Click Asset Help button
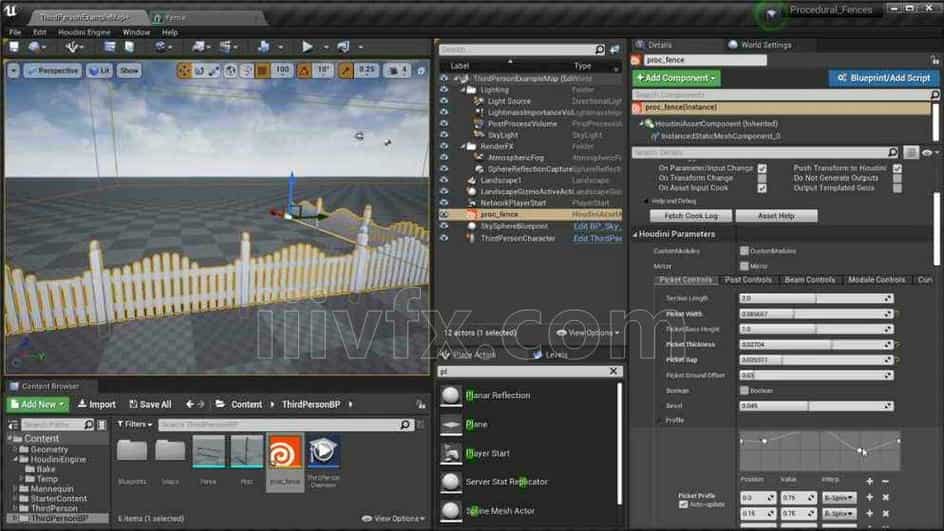This screenshot has height=531, width=944. tap(776, 216)
